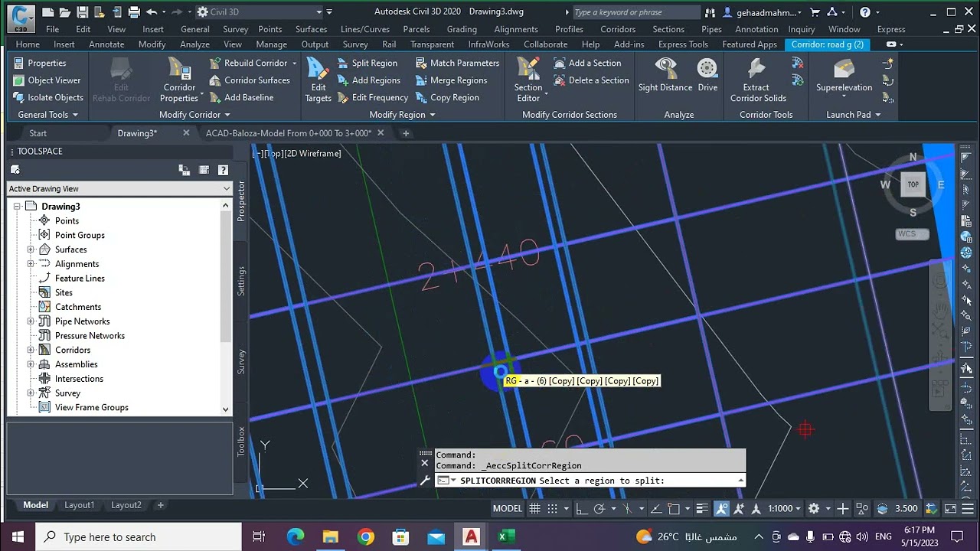This screenshot has width=980, height=551.
Task: Expand the Modify Region panel dropdown
Action: click(x=402, y=115)
